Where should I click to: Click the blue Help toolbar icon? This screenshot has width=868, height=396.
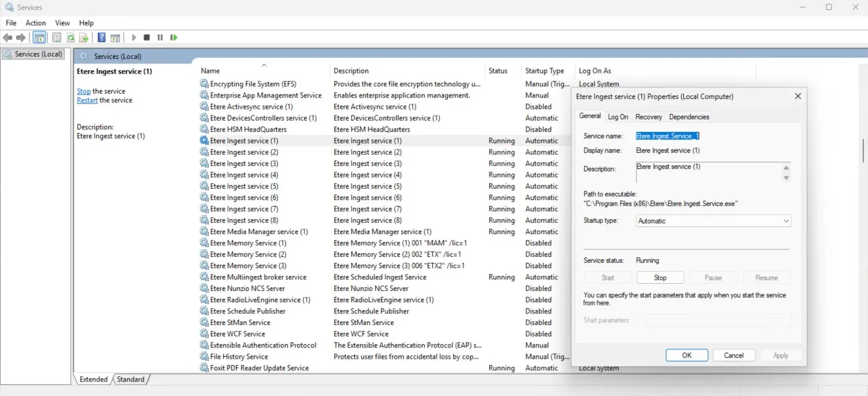[x=102, y=38]
